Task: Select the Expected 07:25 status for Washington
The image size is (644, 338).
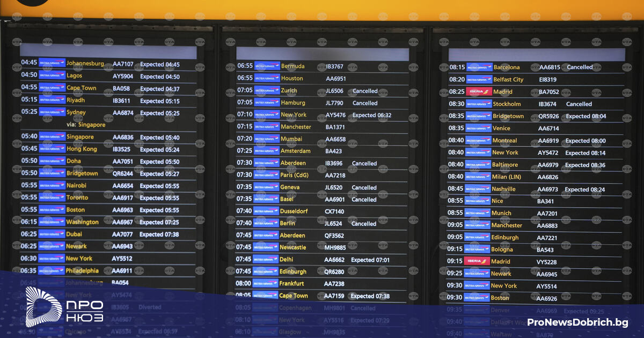Action: click(159, 222)
